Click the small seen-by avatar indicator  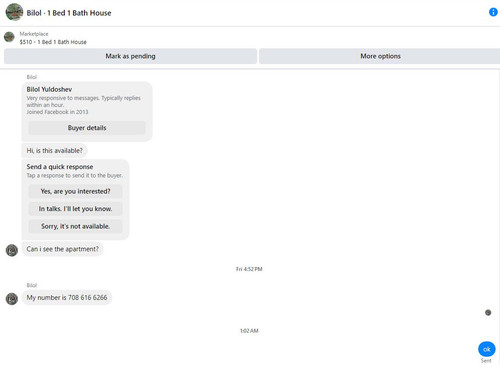[488, 312]
